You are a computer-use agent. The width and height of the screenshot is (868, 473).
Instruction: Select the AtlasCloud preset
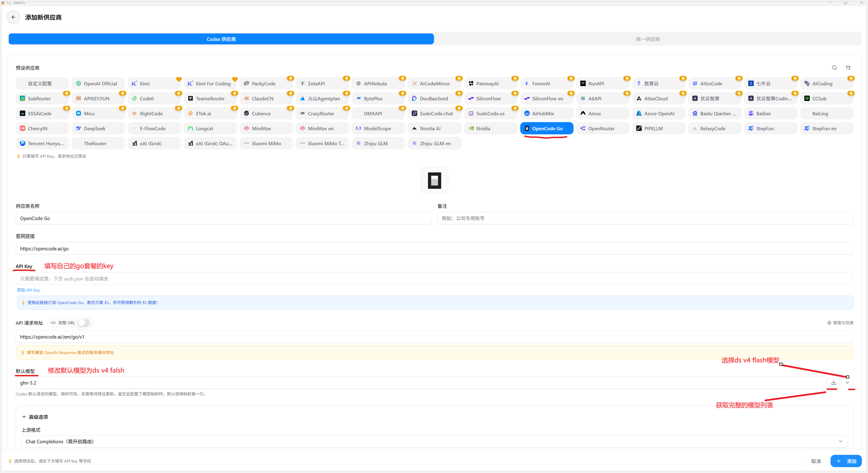tap(659, 98)
